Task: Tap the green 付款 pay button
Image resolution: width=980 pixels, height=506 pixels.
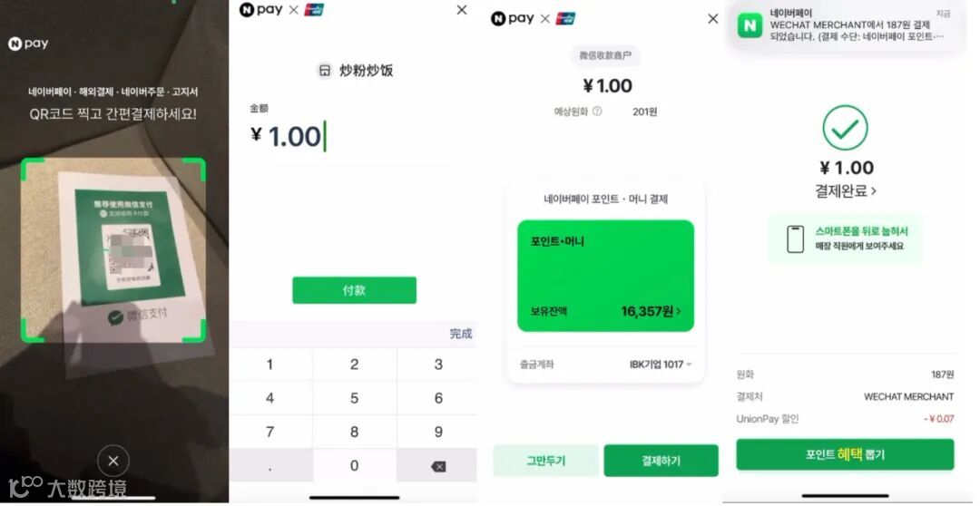Action: coord(355,290)
